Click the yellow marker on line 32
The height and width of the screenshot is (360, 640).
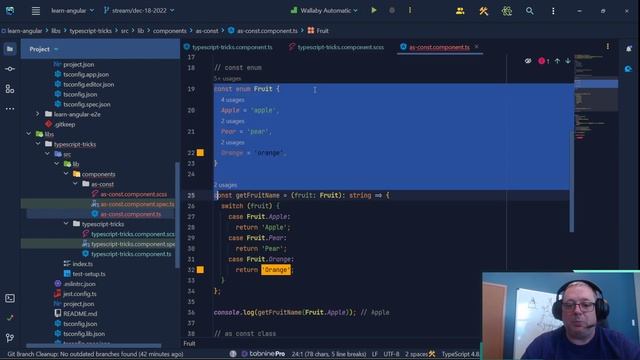[200, 270]
